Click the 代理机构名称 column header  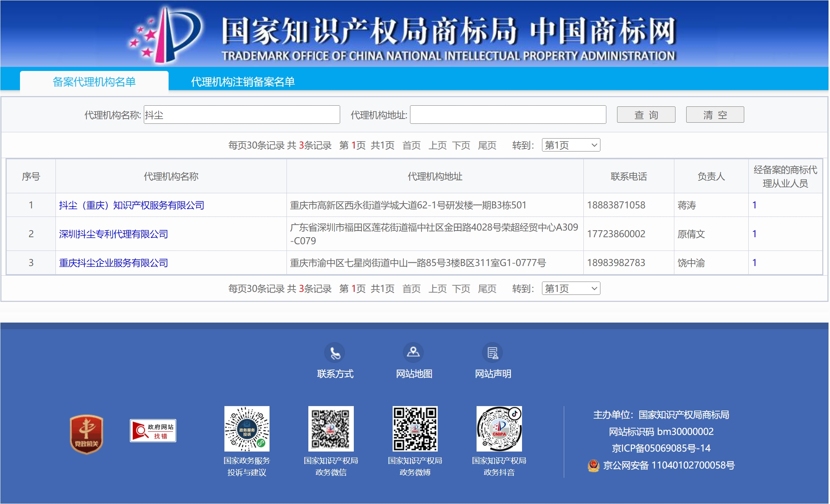[x=171, y=177]
